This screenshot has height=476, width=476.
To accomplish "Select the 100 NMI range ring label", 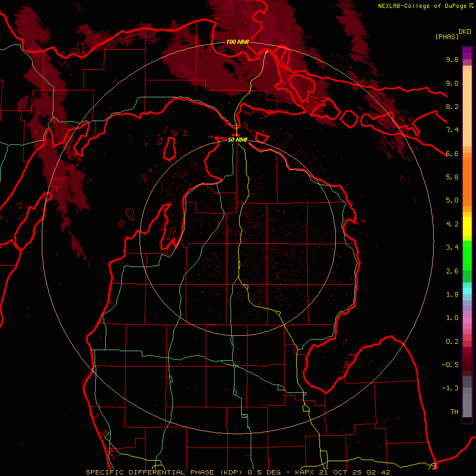I will click(237, 42).
